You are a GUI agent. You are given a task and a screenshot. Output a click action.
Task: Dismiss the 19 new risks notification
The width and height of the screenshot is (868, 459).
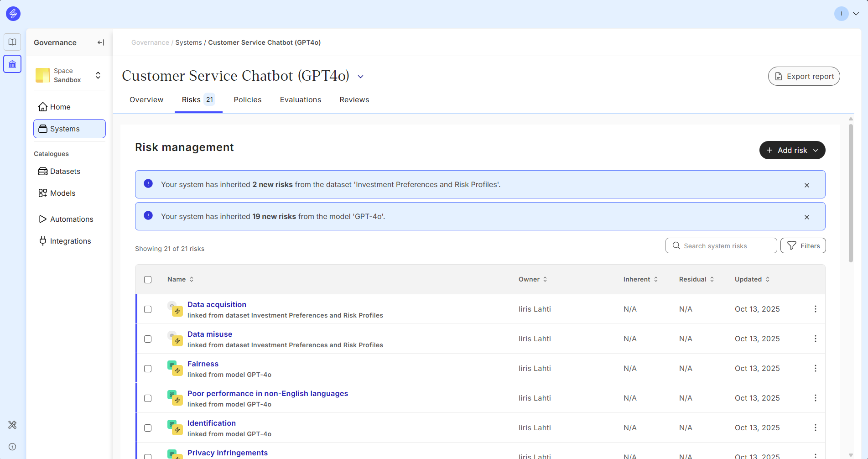(x=806, y=217)
